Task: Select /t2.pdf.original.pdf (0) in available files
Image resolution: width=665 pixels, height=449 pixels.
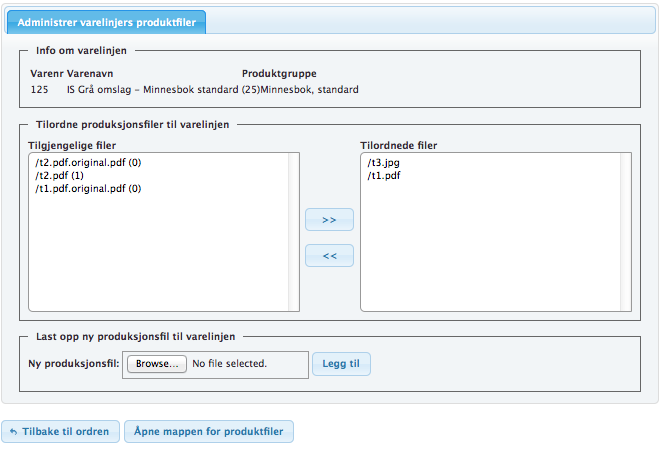Action: coord(88,162)
